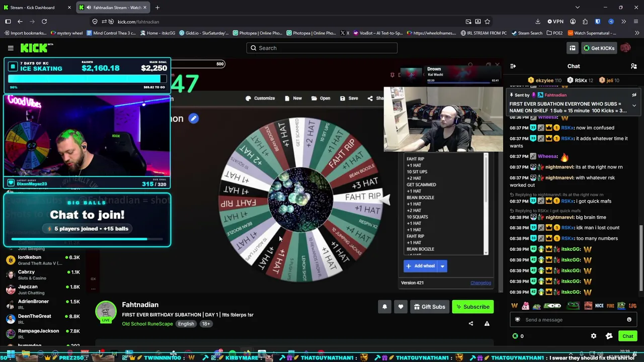Open the channel points icon beside gear
Image resolution: width=644 pixels, height=362 pixels.
609,336
